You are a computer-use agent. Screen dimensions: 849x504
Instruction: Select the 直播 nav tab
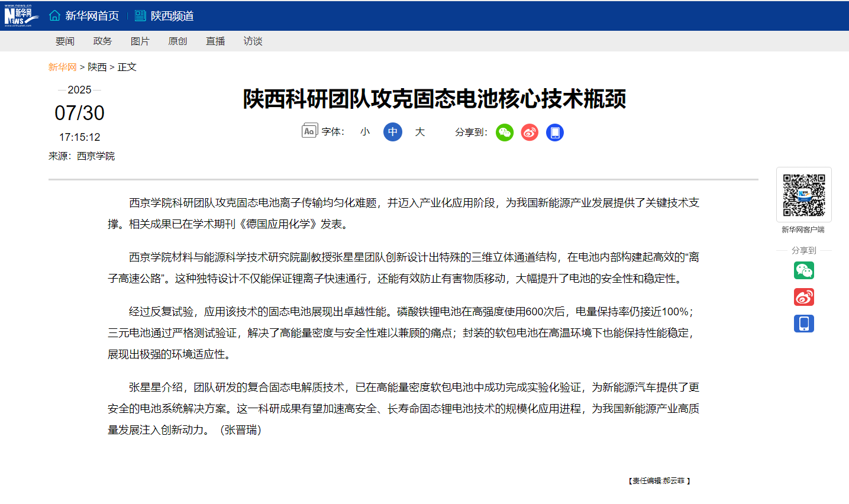[x=215, y=41]
